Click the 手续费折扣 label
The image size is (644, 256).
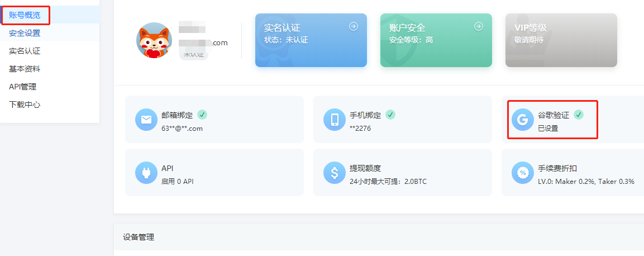(557, 168)
